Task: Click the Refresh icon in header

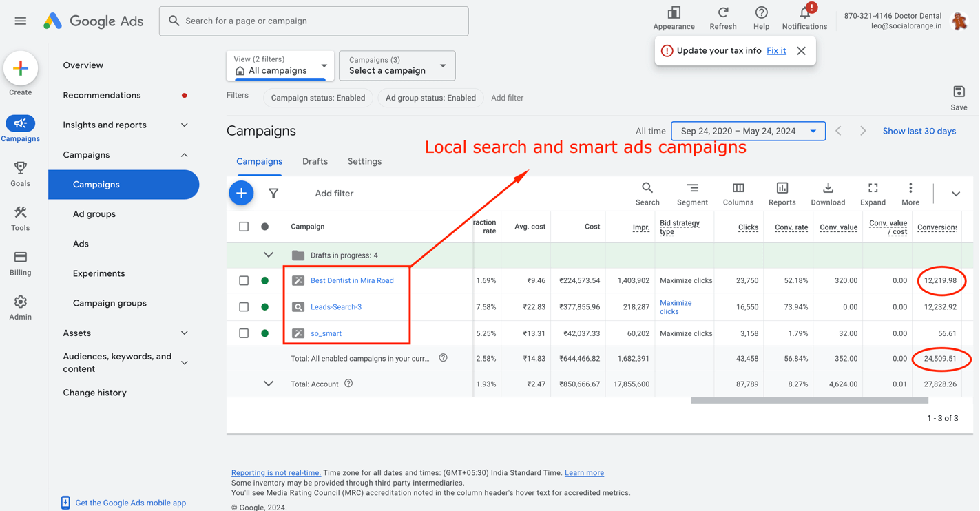Action: pos(722,13)
